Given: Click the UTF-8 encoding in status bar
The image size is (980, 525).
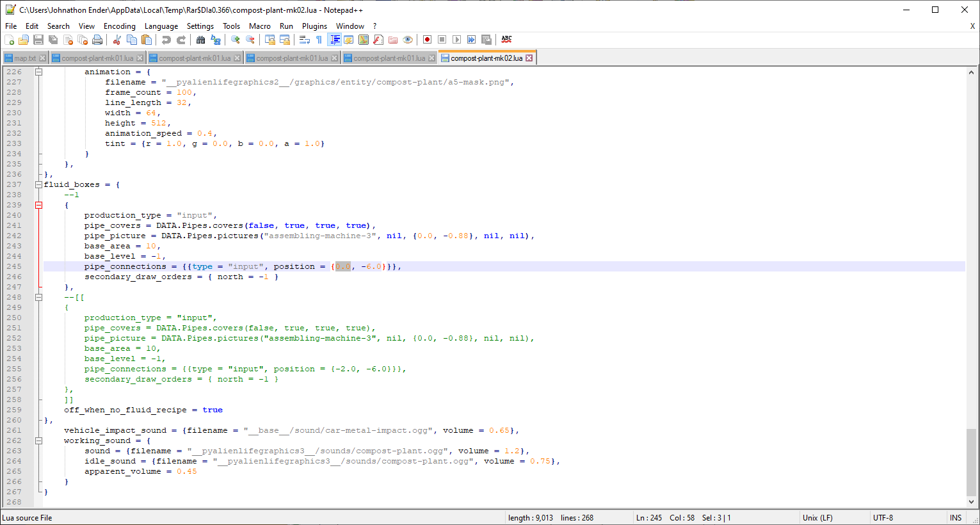Looking at the screenshot, I should [x=883, y=518].
